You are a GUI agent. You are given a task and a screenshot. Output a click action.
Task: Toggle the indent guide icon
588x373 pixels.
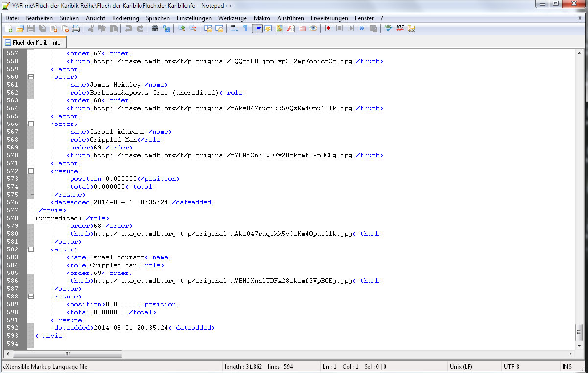pyautogui.click(x=257, y=29)
